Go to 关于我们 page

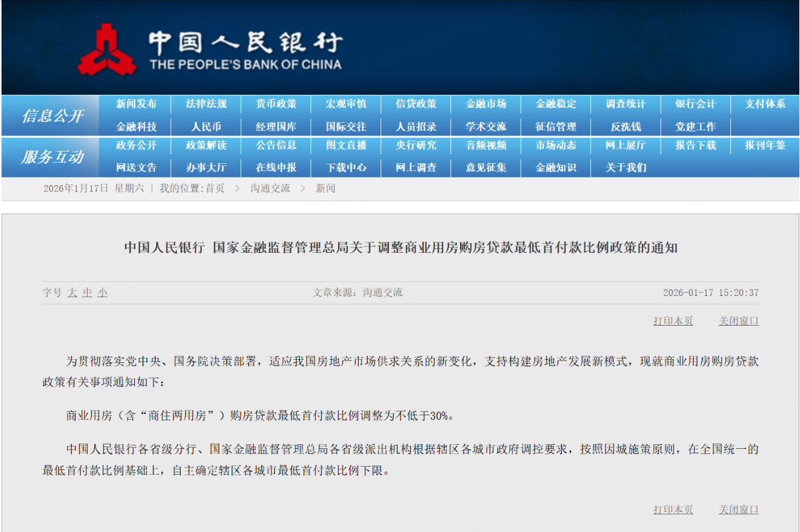tap(625, 168)
